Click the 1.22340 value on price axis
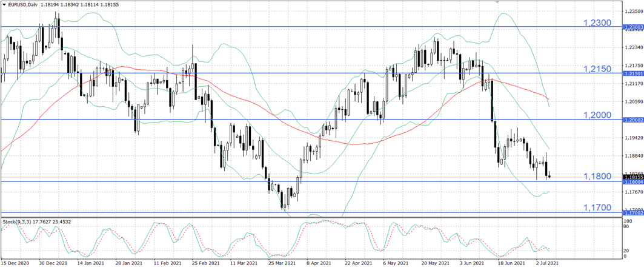The image size is (644, 267). [x=632, y=47]
